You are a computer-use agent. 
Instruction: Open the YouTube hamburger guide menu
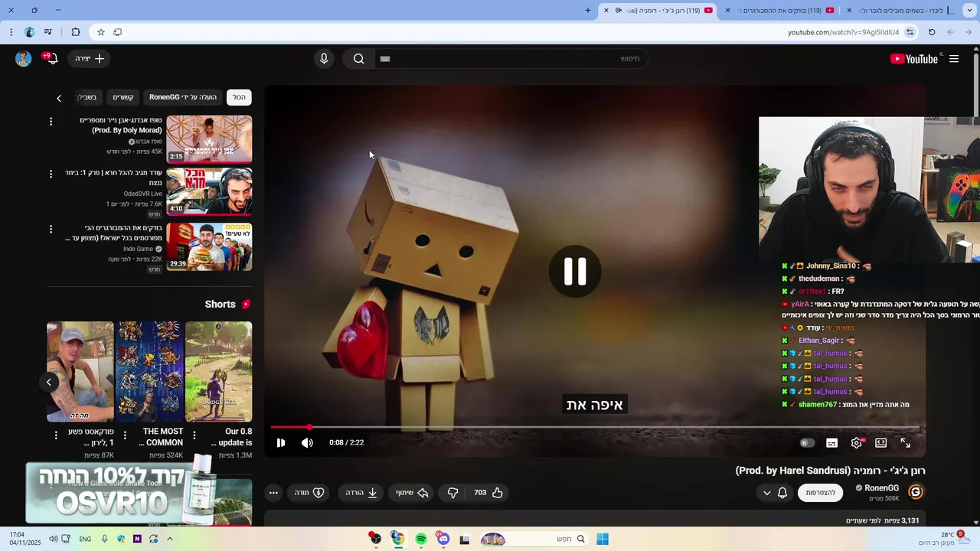(954, 59)
